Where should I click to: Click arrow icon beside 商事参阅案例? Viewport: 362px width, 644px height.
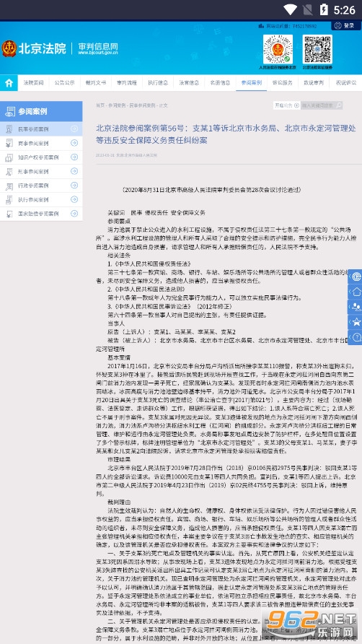coord(74,144)
